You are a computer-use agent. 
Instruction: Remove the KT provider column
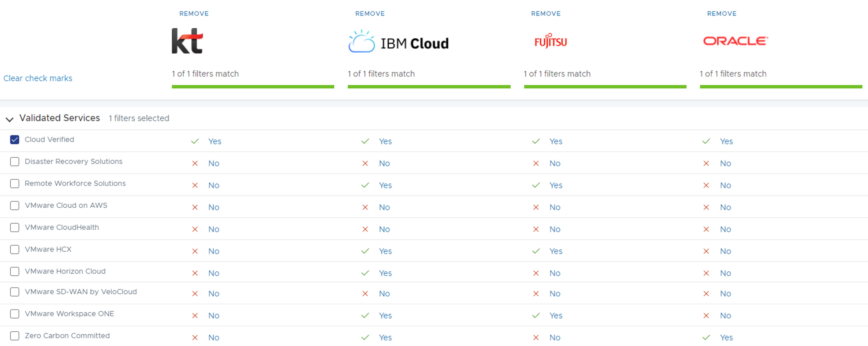click(x=194, y=13)
